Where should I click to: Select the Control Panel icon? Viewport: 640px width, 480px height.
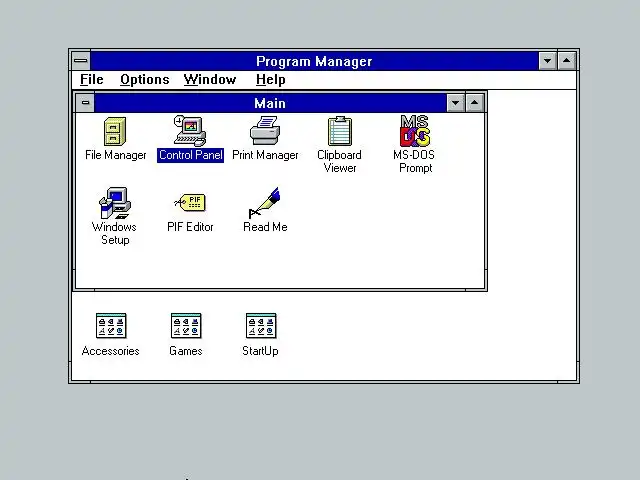click(x=190, y=131)
